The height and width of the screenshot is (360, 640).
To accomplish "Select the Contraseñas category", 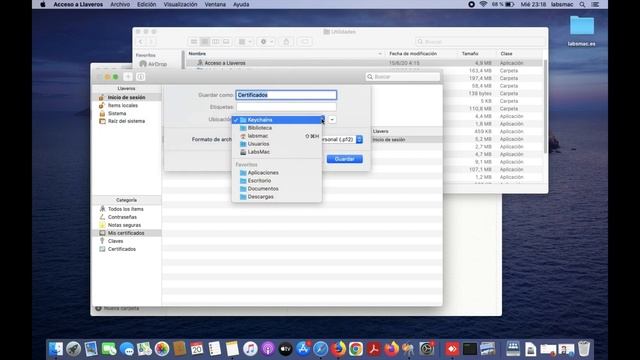I will (127, 217).
